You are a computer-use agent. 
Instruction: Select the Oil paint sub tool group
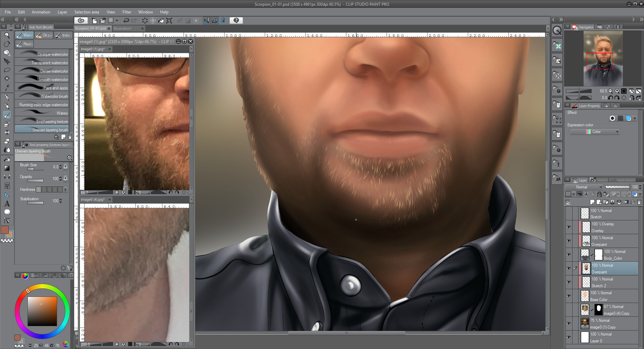pos(44,35)
